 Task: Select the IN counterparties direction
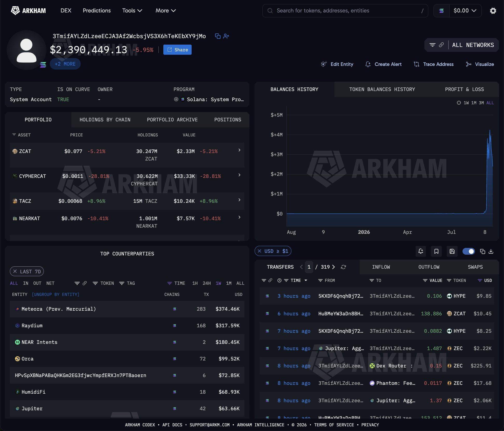[26, 283]
